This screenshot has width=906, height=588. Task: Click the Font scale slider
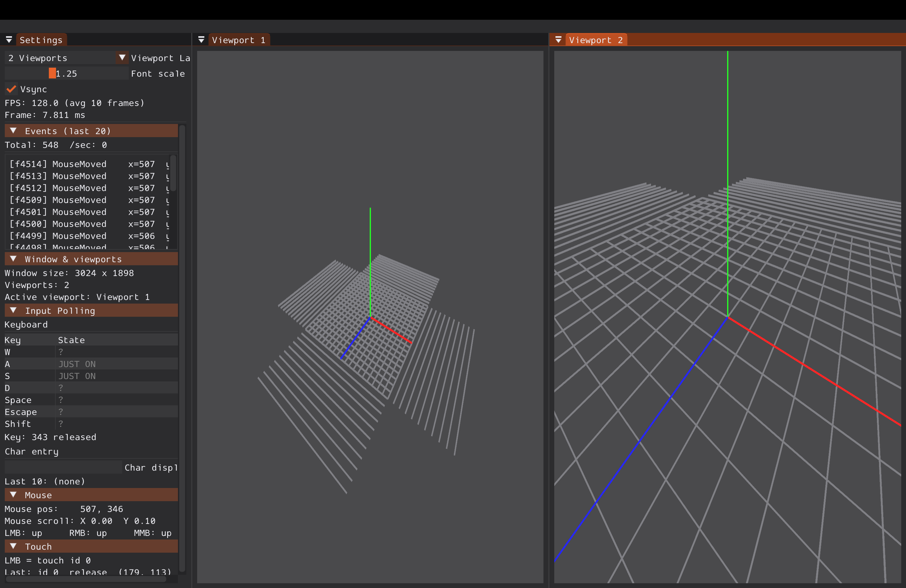coord(67,73)
